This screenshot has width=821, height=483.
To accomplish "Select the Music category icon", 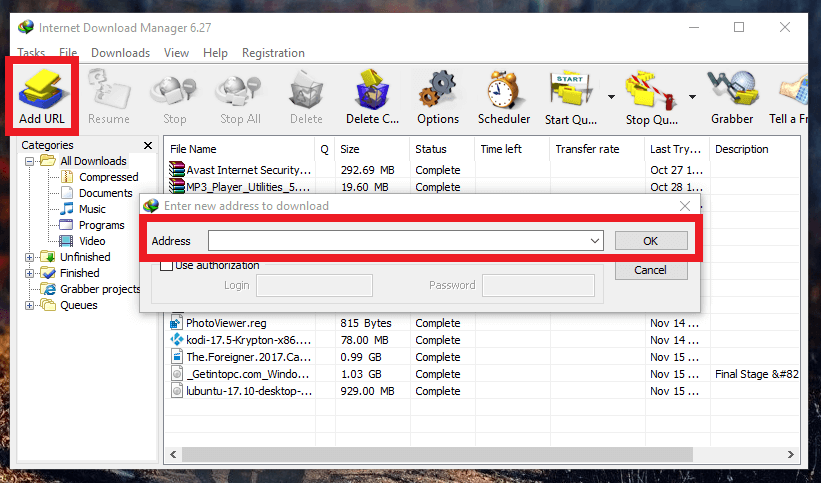I will (67, 209).
